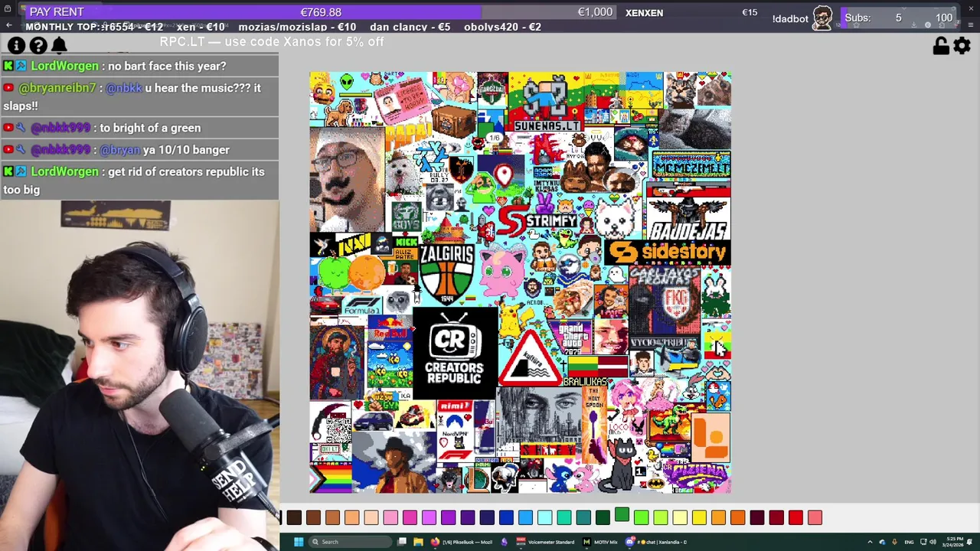Open Task View on the taskbar
980x551 pixels.
click(402, 542)
